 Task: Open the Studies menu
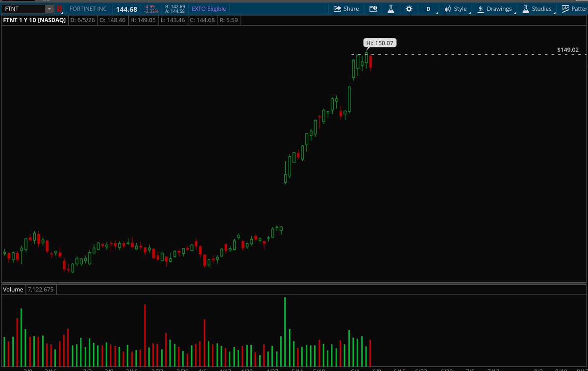(x=537, y=9)
